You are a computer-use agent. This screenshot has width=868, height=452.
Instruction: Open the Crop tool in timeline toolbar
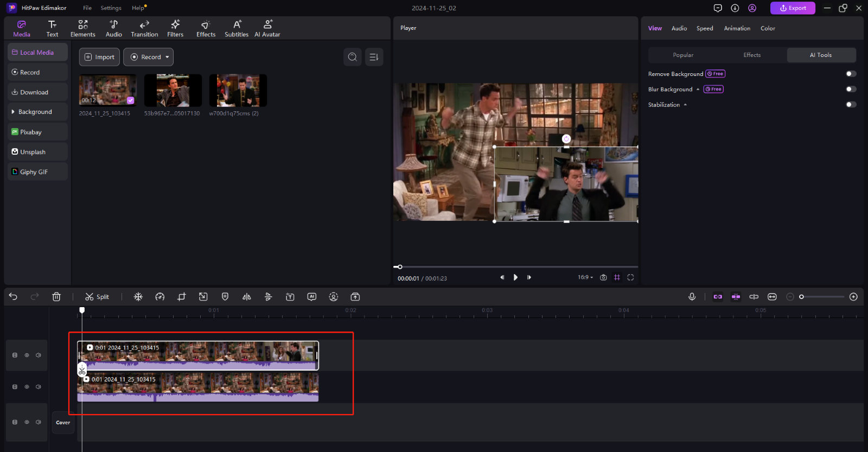pos(182,297)
